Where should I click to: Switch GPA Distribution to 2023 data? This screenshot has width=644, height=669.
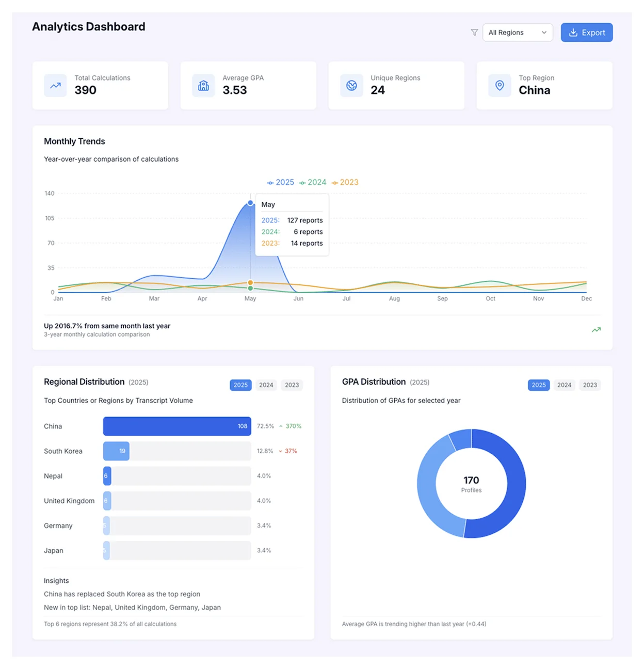590,385
